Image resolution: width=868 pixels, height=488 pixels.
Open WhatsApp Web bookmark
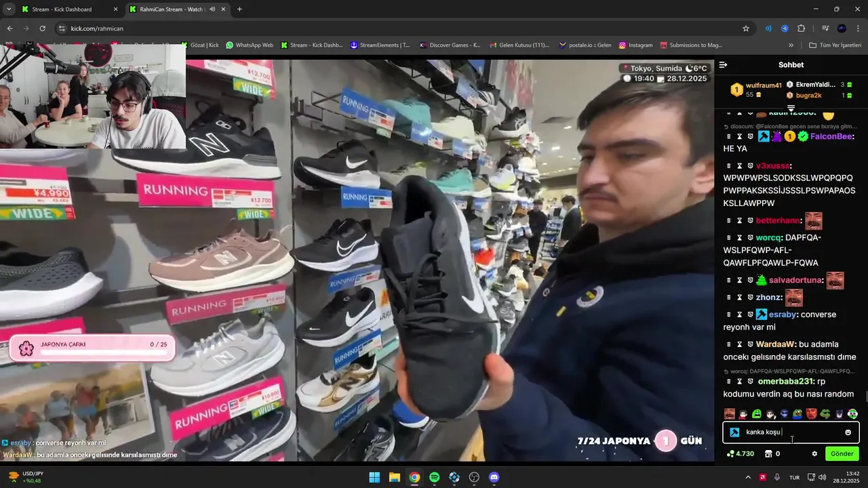[250, 45]
